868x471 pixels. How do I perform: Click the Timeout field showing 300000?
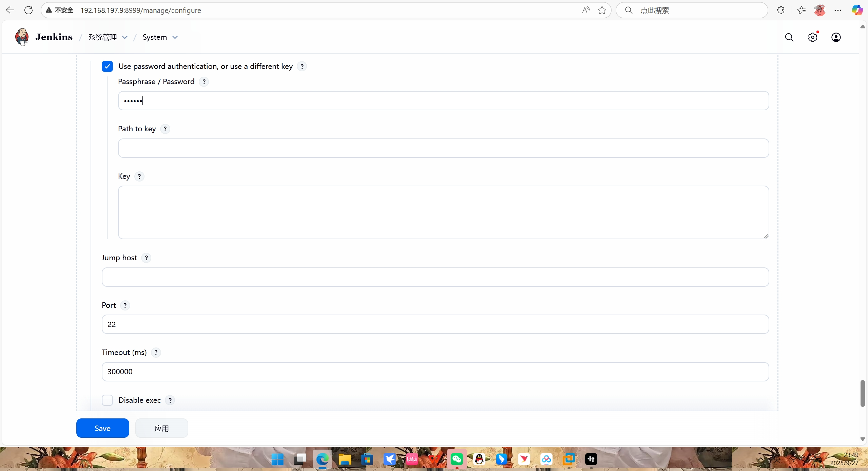(435, 372)
